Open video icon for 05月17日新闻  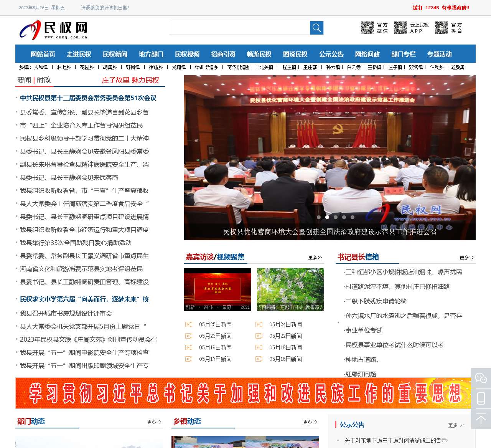click(x=189, y=359)
